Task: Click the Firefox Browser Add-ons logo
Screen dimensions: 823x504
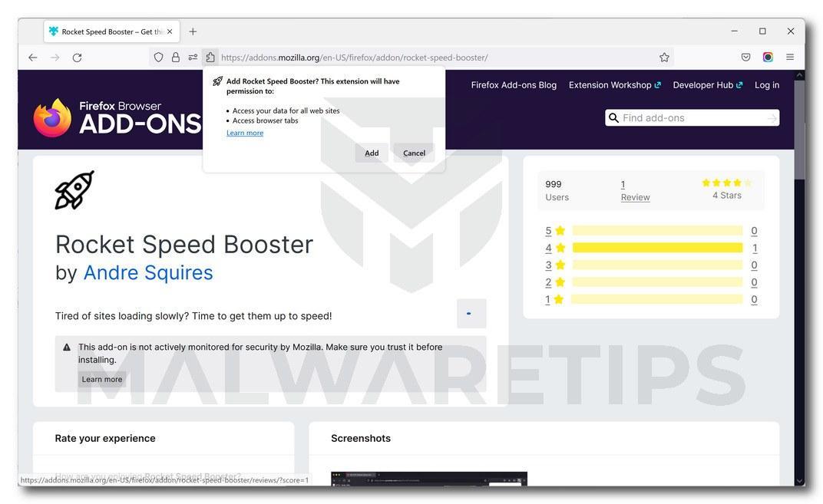Action: tap(117, 117)
